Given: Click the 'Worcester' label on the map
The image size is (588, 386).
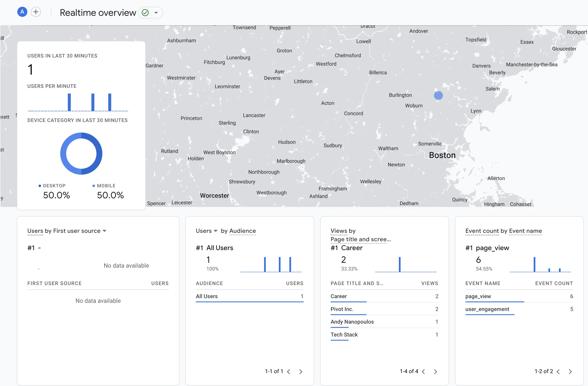Looking at the screenshot, I should (214, 196).
